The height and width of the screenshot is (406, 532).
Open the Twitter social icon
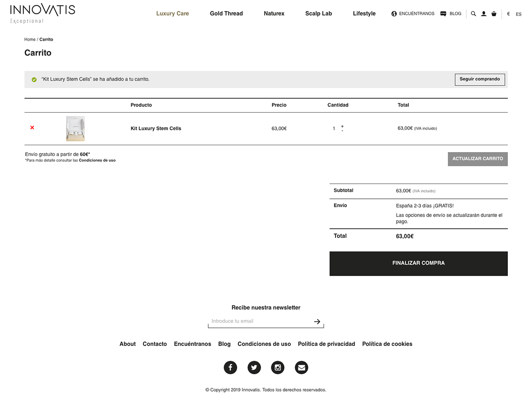coord(254,367)
